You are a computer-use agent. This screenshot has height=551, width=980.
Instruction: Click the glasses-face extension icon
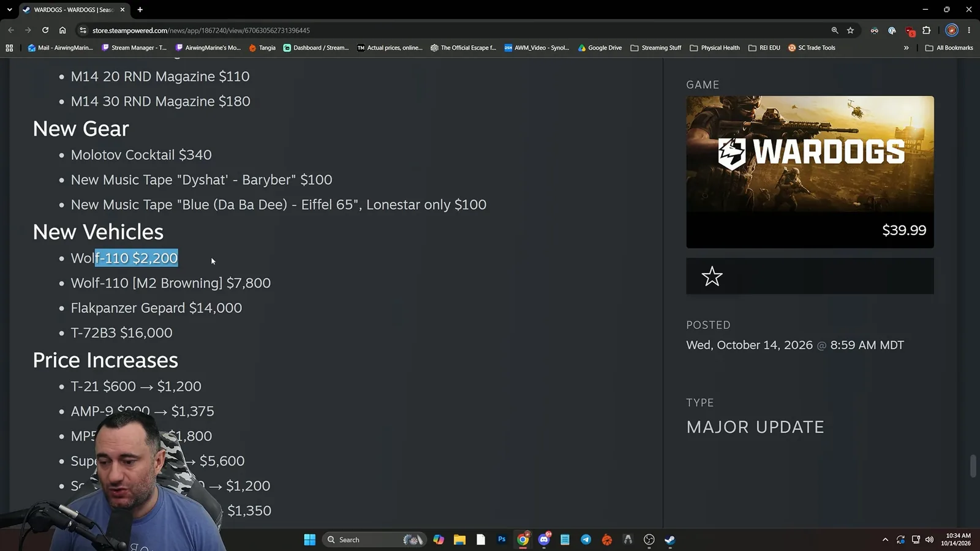(874, 30)
